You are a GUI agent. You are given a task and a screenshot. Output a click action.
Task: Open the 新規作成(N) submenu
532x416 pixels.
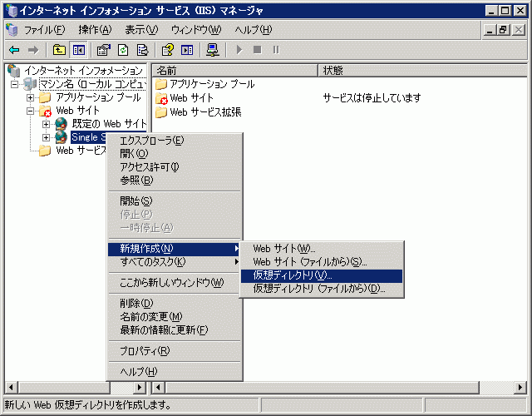(x=174, y=249)
